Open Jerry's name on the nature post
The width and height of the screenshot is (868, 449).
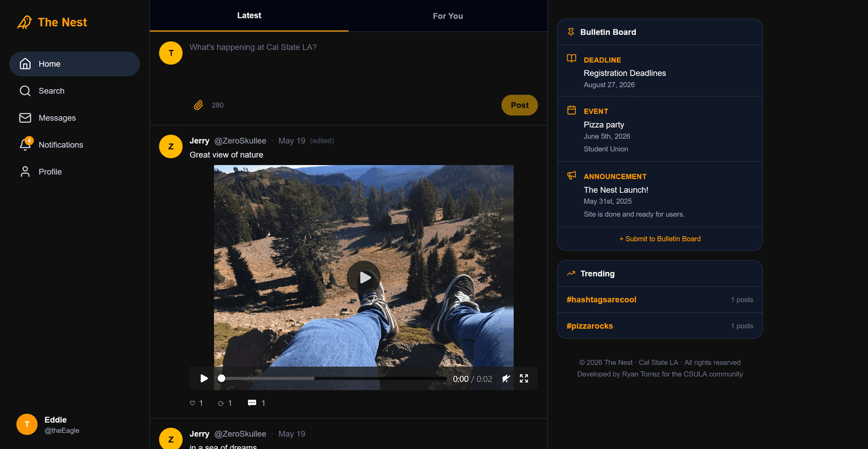(199, 141)
